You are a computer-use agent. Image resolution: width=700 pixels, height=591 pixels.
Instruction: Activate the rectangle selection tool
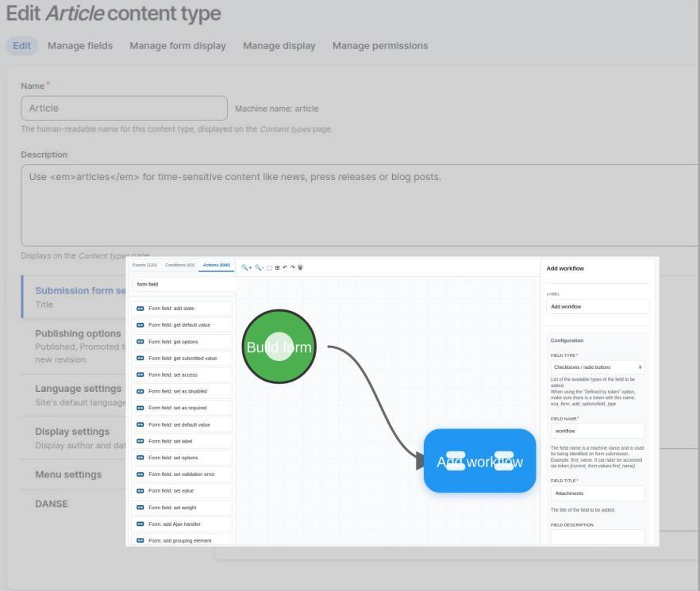tap(270, 267)
